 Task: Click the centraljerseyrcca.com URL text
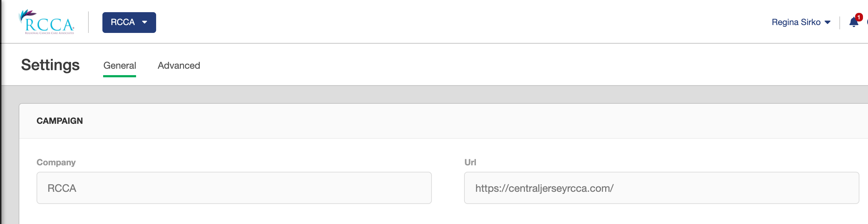(544, 188)
